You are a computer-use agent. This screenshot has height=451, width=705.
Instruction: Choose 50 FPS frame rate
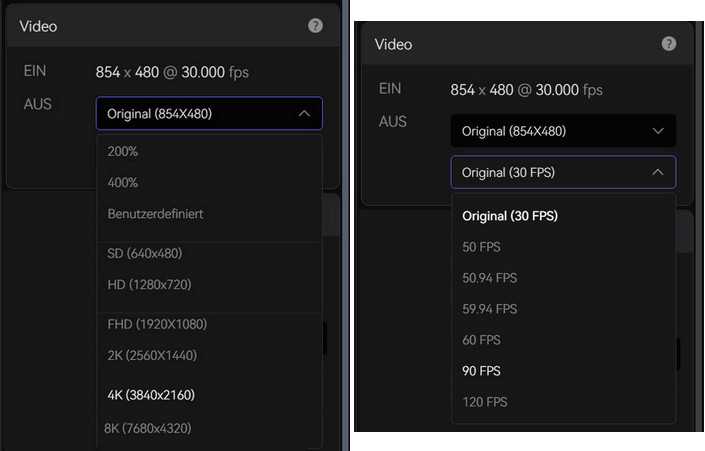coord(563,247)
